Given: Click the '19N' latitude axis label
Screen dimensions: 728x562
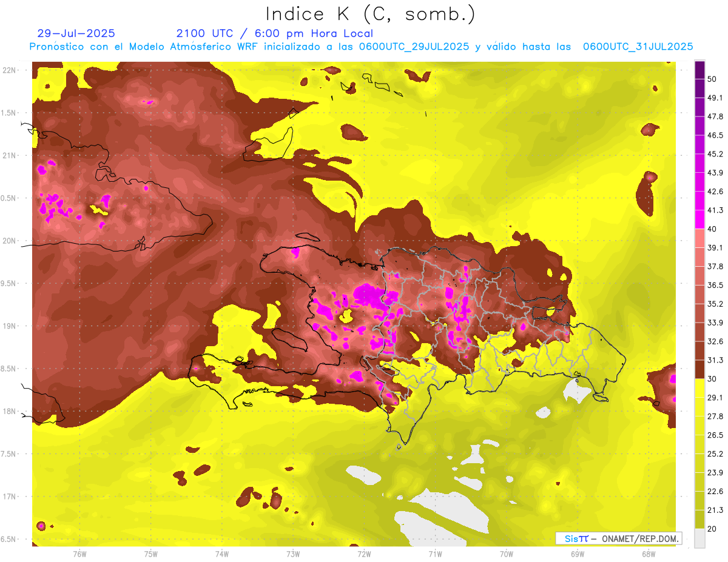Looking at the screenshot, I should (9, 326).
